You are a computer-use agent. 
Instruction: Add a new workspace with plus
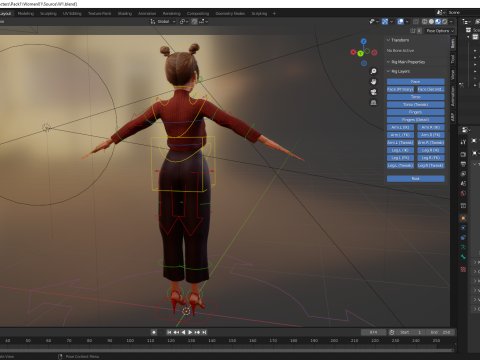[274, 14]
